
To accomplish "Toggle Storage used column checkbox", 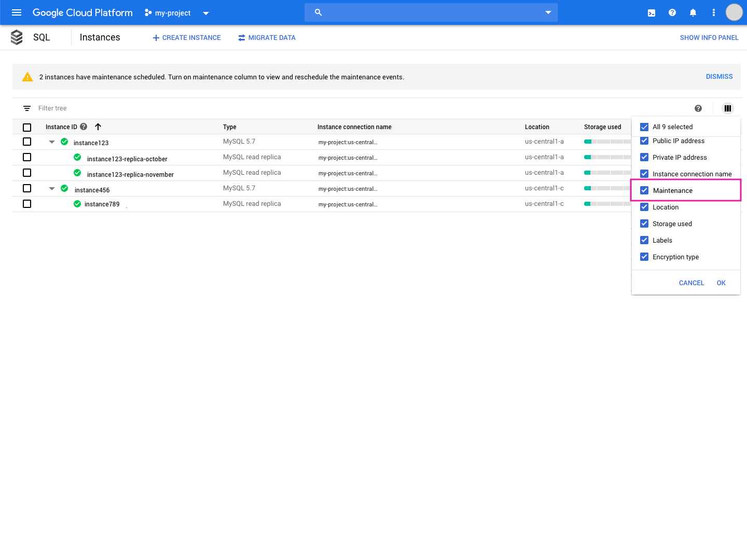I will click(x=644, y=223).
